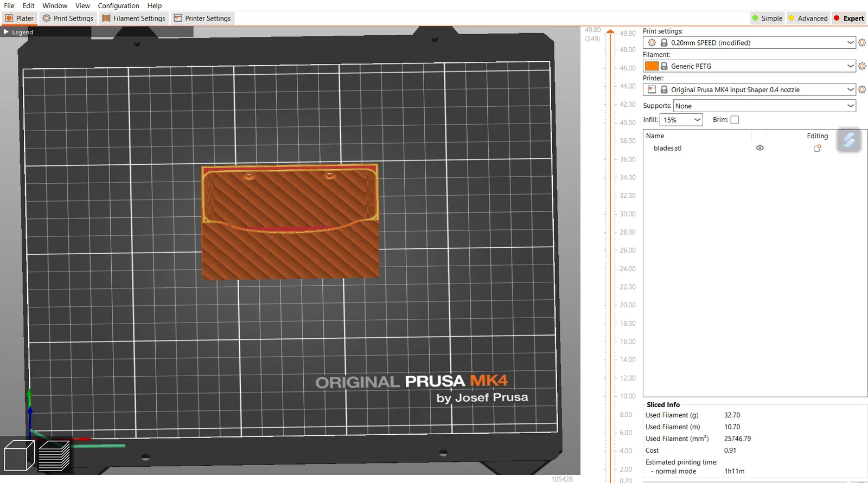Click the 24.00 mark on the layer ruler
The height and width of the screenshot is (483, 868).
(x=628, y=268)
